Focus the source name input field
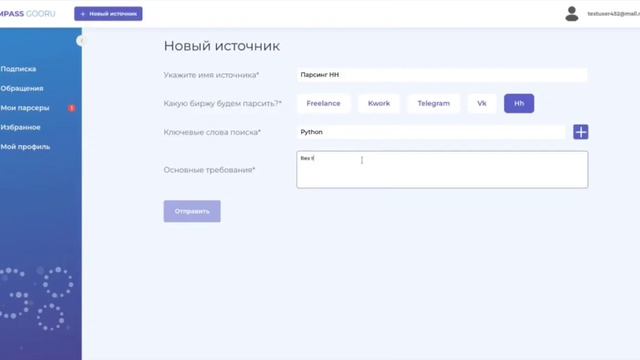Screen dimensions: 640x360 click(442, 75)
